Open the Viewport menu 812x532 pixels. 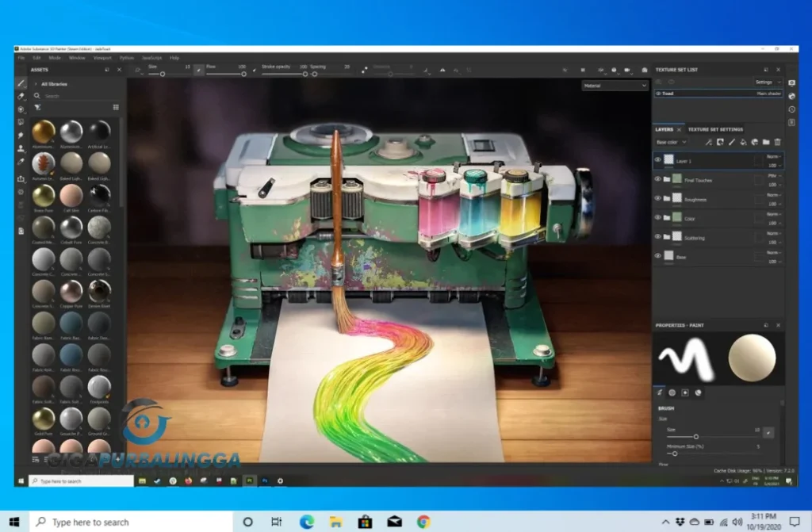tap(101, 58)
